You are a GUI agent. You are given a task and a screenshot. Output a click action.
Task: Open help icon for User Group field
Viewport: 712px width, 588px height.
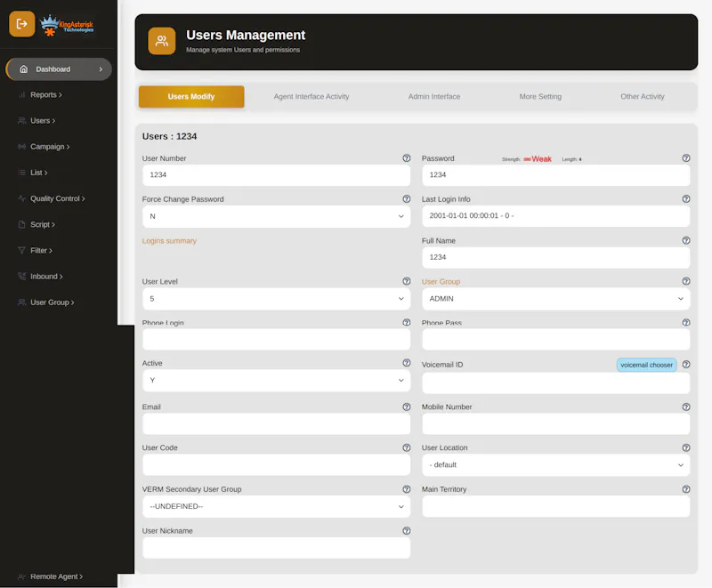686,281
